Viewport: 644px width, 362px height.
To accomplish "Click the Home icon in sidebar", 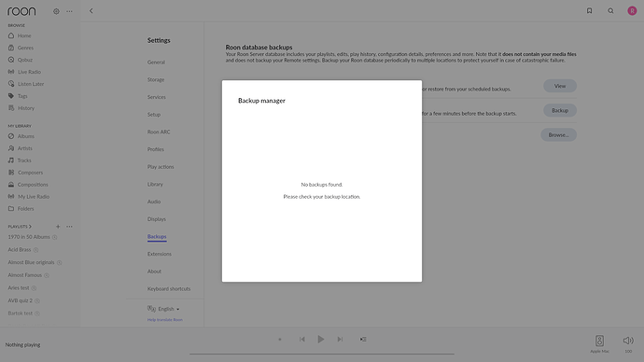I will coord(11,35).
